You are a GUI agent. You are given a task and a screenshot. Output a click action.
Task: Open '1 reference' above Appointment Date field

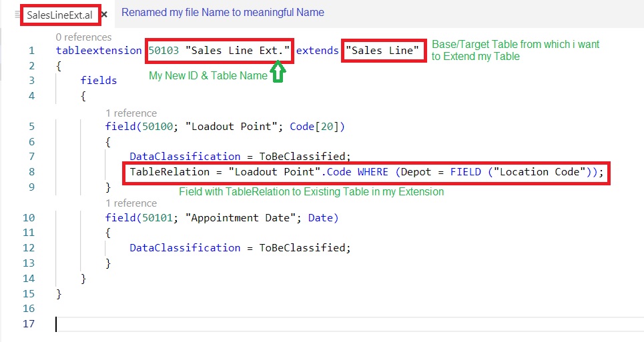(x=131, y=203)
